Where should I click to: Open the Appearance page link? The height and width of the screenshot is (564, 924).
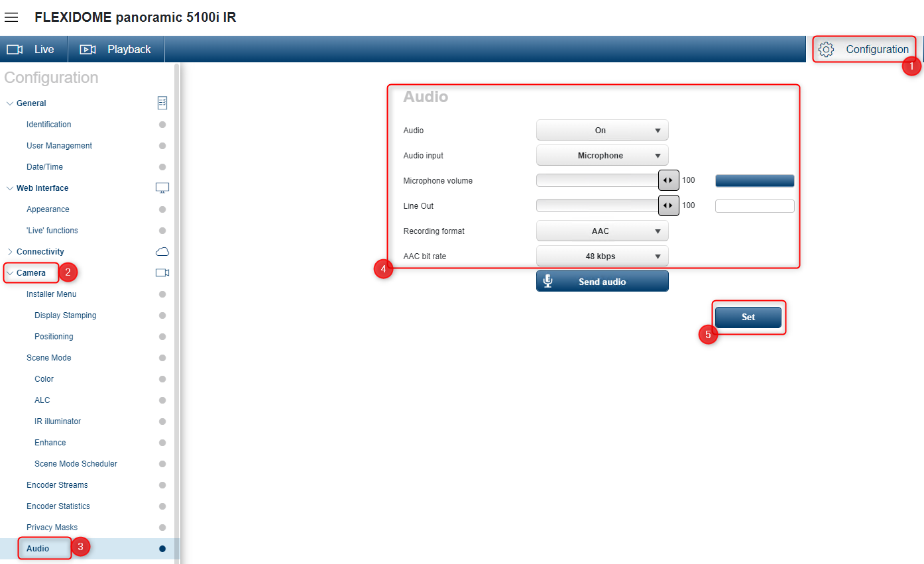(48, 209)
